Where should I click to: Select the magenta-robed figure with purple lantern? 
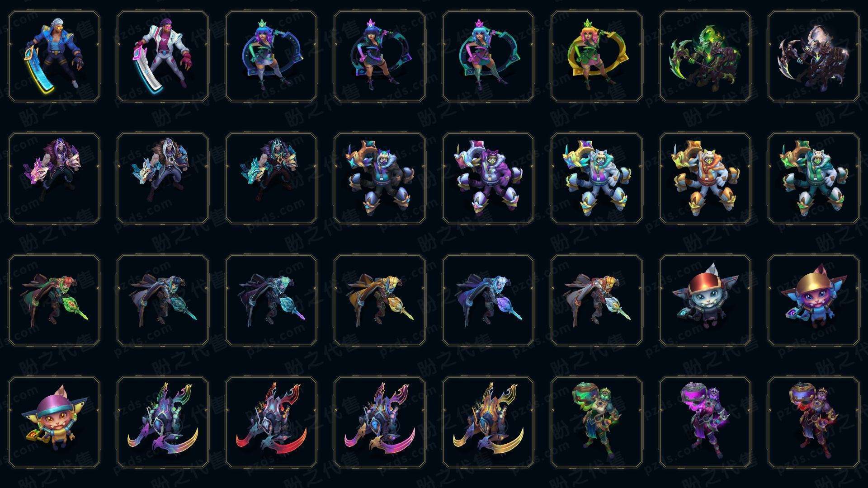point(705,422)
